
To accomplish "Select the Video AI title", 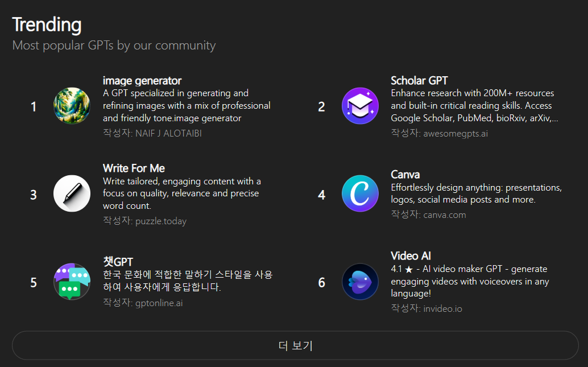I will (x=411, y=256).
